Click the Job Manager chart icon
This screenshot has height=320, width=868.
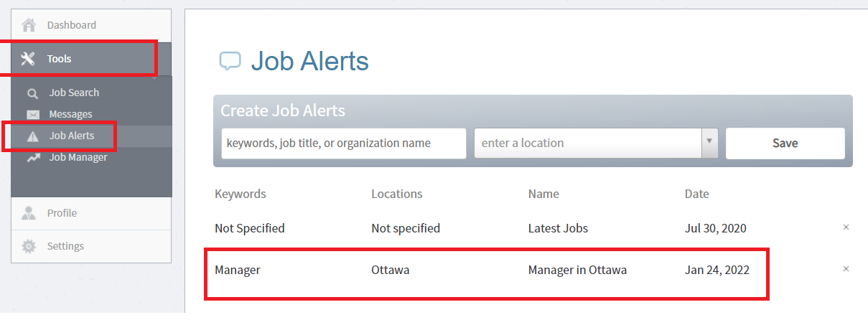[33, 158]
